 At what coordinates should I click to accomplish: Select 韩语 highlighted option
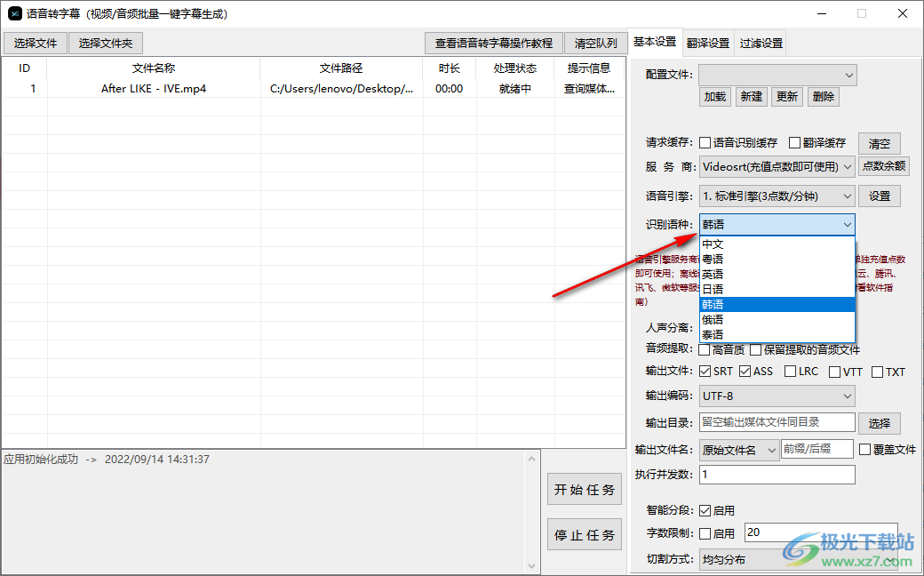(x=777, y=304)
